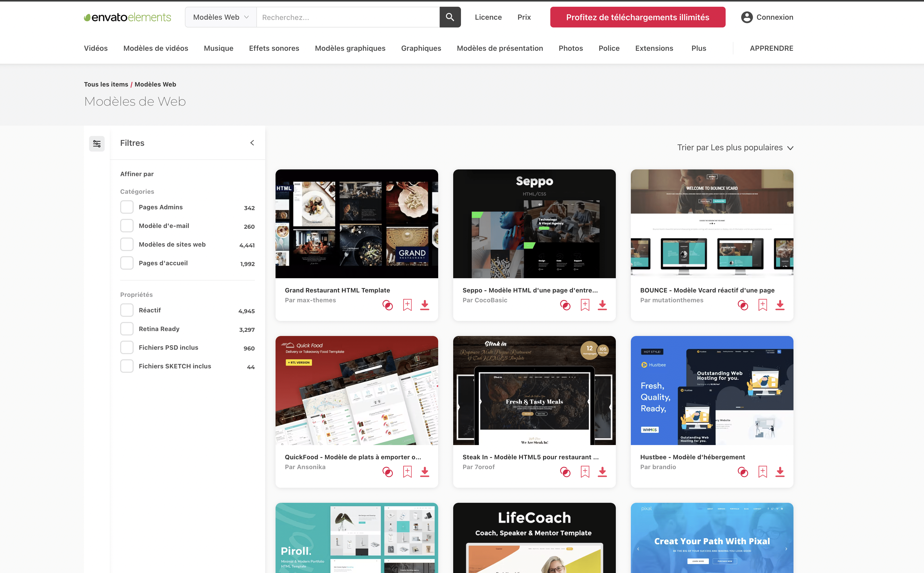Screen dimensions: 924x573
Task: Collapse the Filtres panel chevron
Action: coord(252,143)
